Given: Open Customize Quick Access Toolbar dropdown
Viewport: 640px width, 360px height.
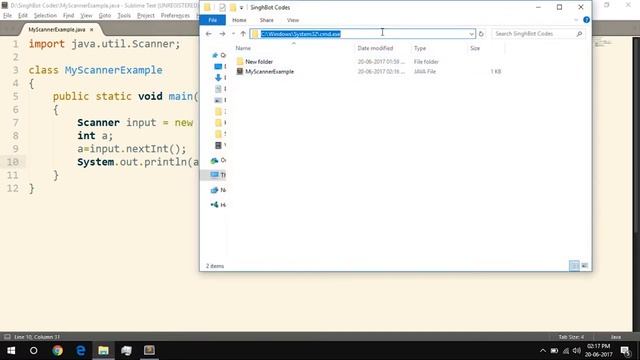Looking at the screenshot, I should click(x=241, y=8).
